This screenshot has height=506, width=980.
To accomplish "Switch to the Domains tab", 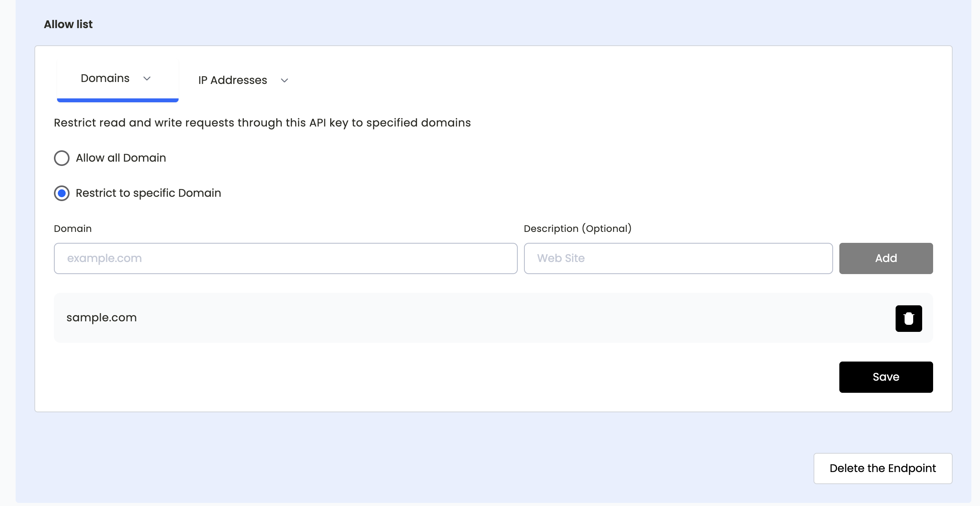I will (x=105, y=78).
